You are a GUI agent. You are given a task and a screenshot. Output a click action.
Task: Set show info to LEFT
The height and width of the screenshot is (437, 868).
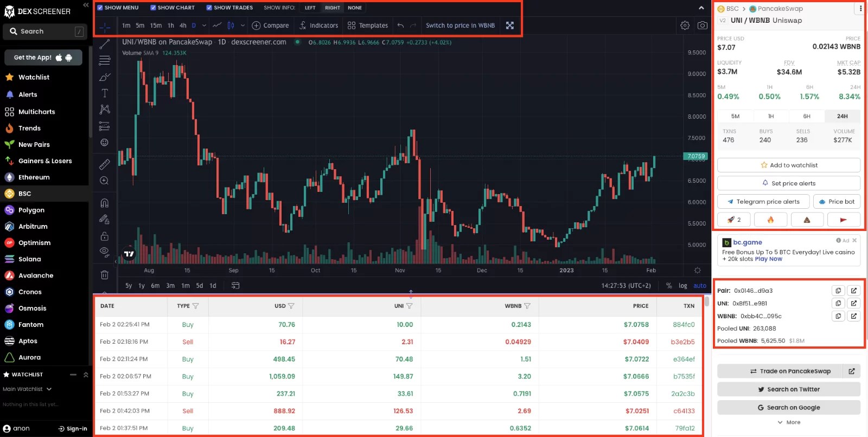click(310, 8)
